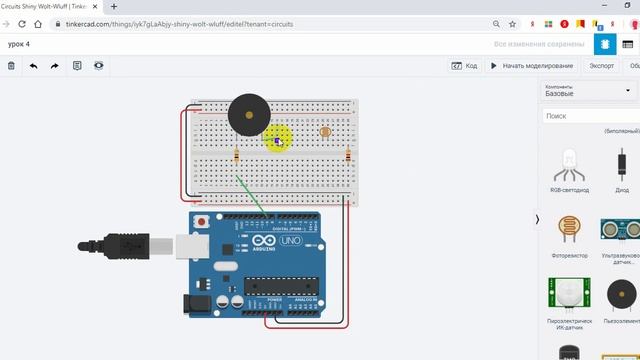This screenshot has width=640, height=360.
Task: Click the project name урок 4
Action: (x=19, y=44)
